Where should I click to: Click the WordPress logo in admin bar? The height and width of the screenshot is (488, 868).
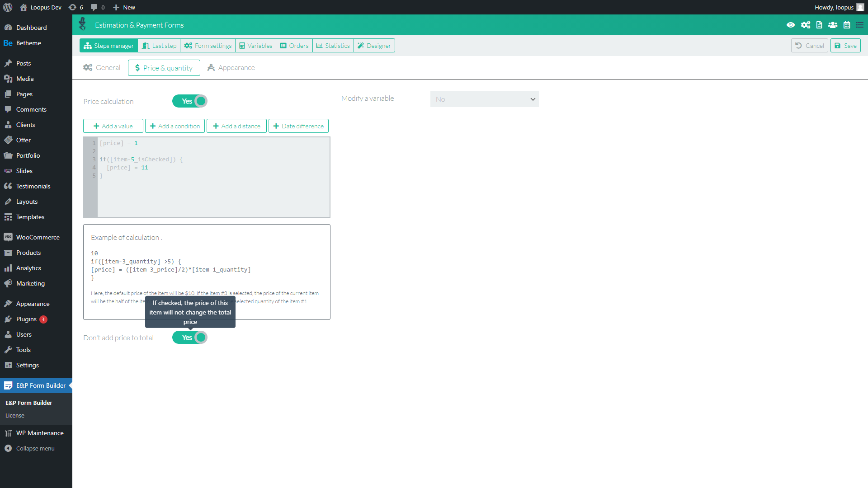8,7
